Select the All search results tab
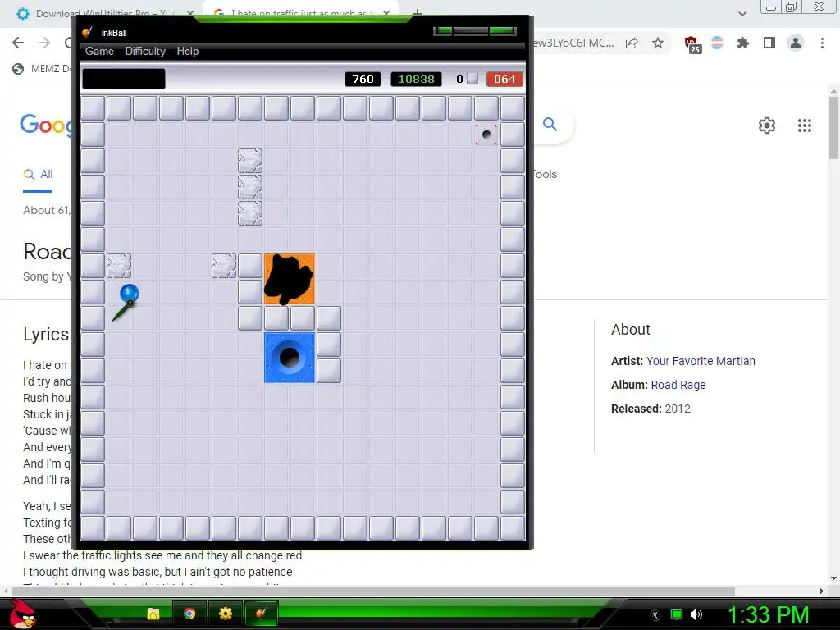 [x=38, y=174]
